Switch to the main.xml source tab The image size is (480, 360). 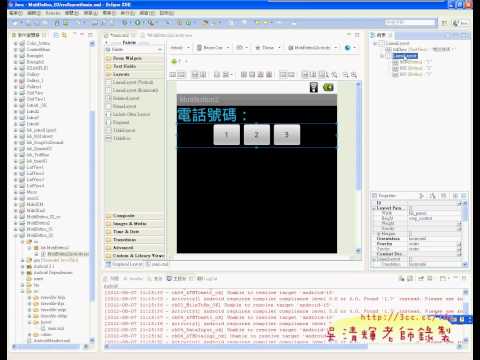point(157,264)
